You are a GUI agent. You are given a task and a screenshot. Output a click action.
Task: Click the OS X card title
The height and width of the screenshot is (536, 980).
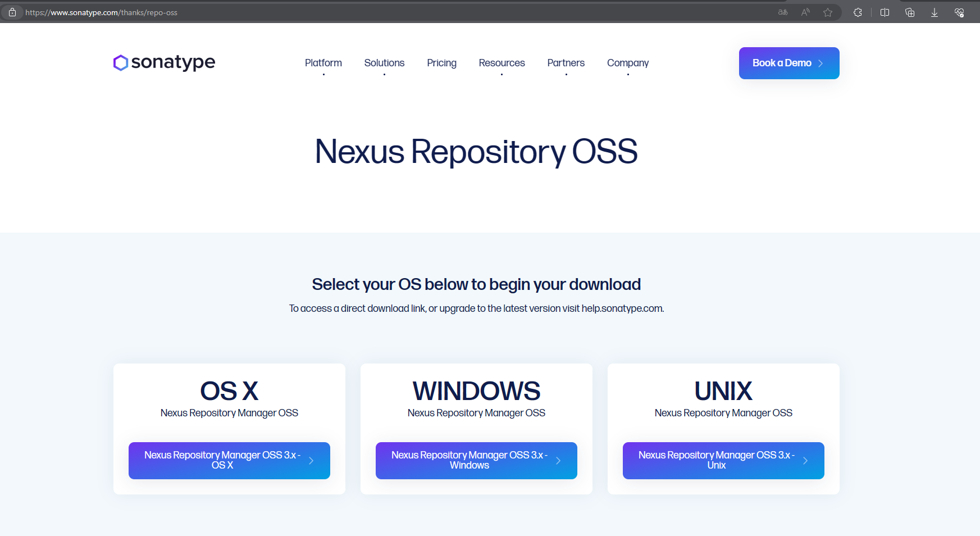(x=229, y=391)
